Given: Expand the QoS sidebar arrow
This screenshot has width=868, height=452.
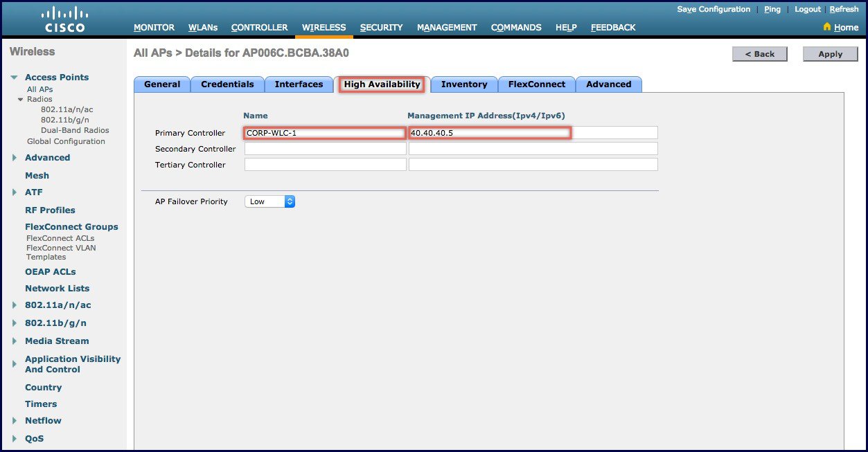Looking at the screenshot, I should tap(15, 439).
